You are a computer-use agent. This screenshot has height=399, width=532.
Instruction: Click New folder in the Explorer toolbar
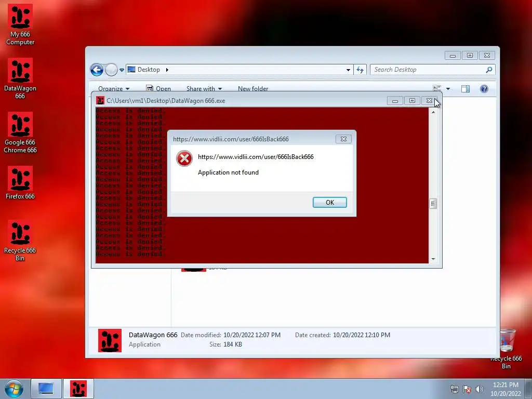point(253,88)
